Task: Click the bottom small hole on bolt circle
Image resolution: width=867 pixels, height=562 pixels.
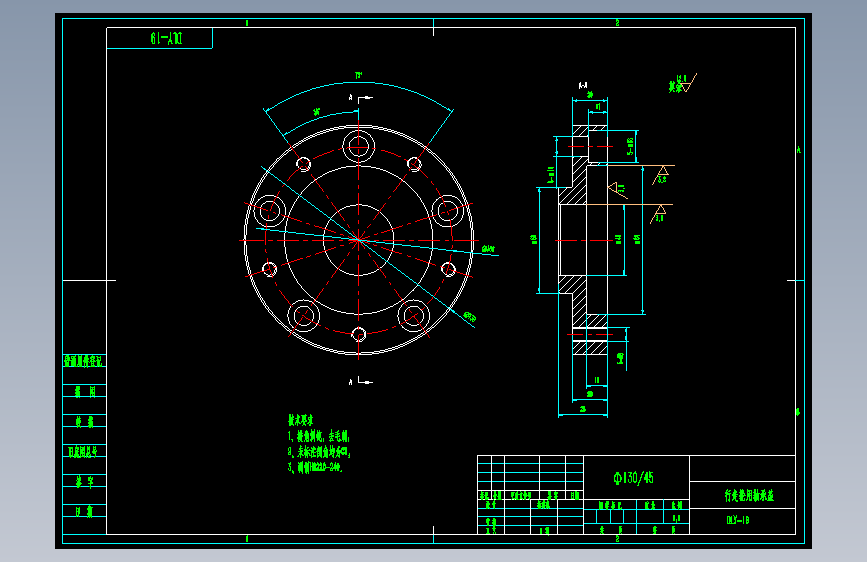Action: [x=358, y=335]
